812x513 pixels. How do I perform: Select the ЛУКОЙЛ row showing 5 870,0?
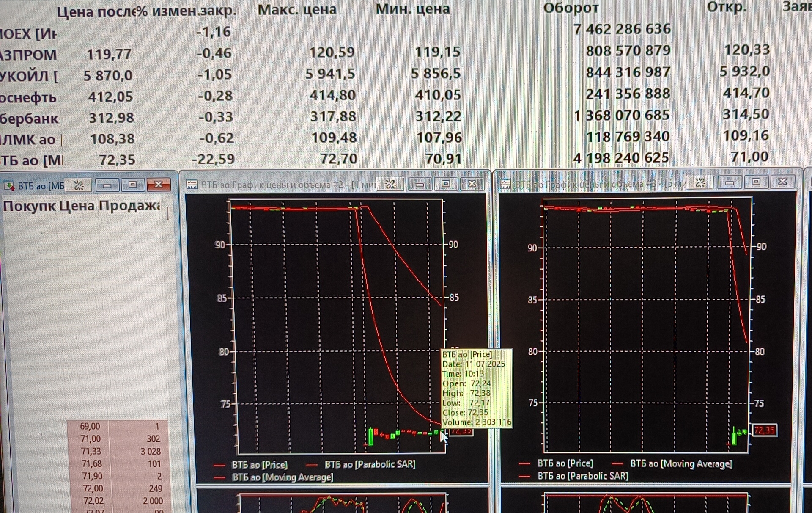30,76
